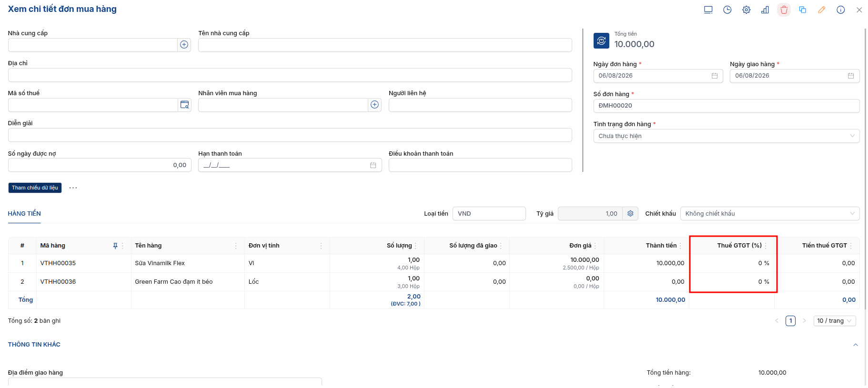Screen dimensions: 868x388
Task: Open Ngày đơn hàng calendar picker
Action: click(715, 76)
